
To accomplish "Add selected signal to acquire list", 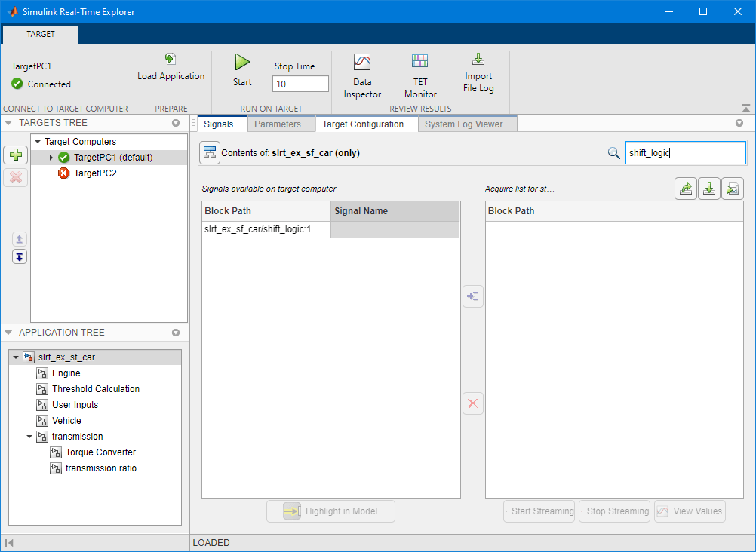I will click(473, 296).
